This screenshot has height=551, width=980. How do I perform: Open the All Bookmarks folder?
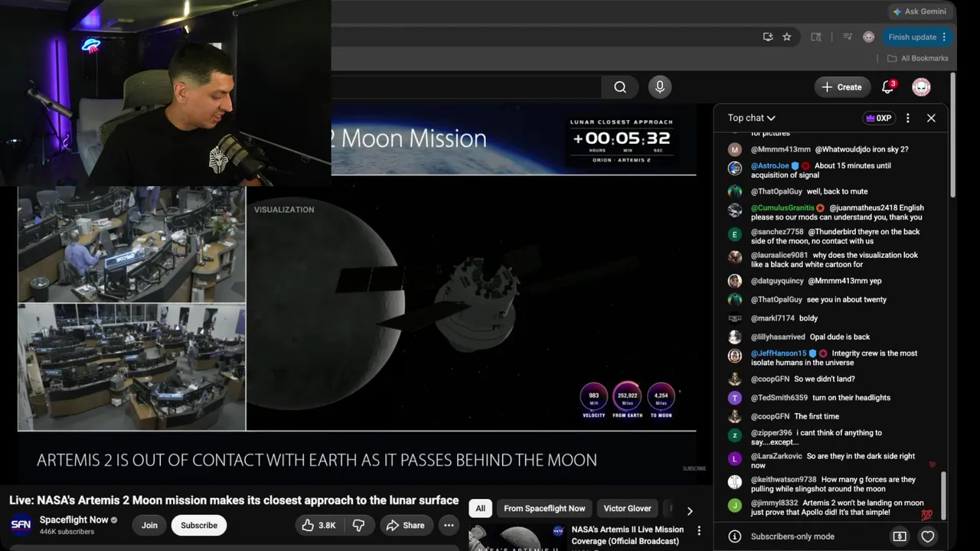click(917, 58)
